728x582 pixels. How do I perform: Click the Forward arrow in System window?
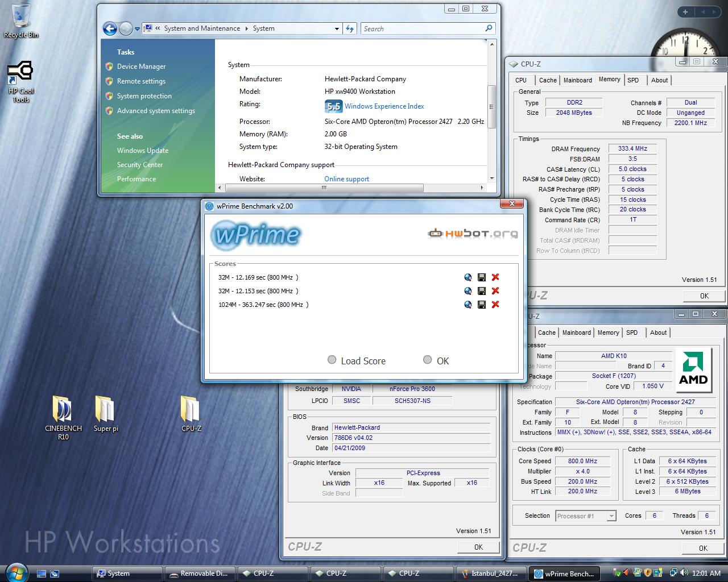126,28
